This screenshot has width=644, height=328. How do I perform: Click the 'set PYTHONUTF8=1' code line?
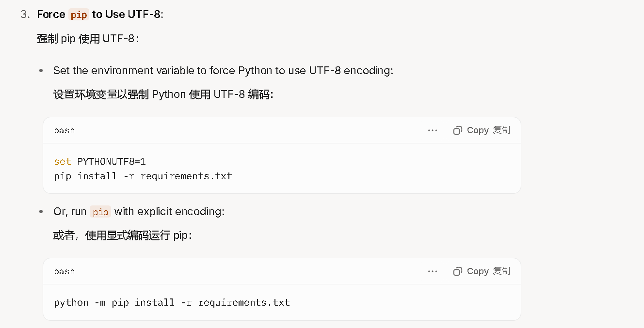tap(100, 161)
